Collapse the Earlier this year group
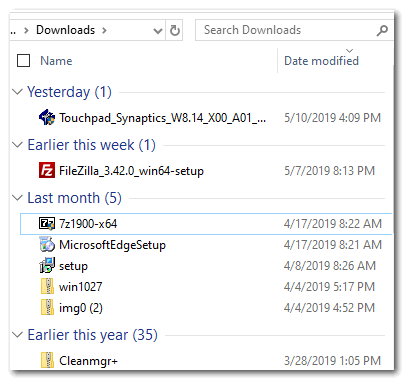The width and height of the screenshot is (405, 381). point(17,334)
